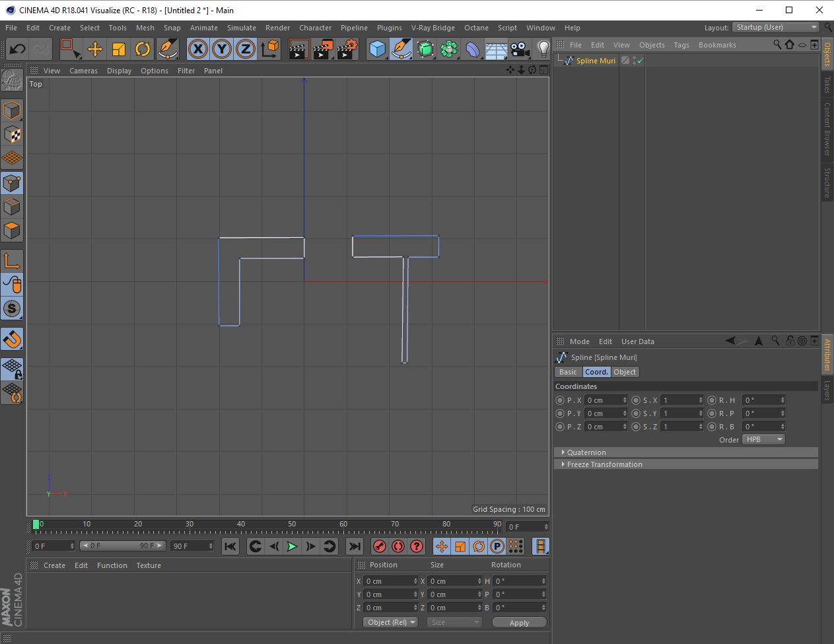This screenshot has width=834, height=644.
Task: Open the material manager Texture menu
Action: click(149, 565)
